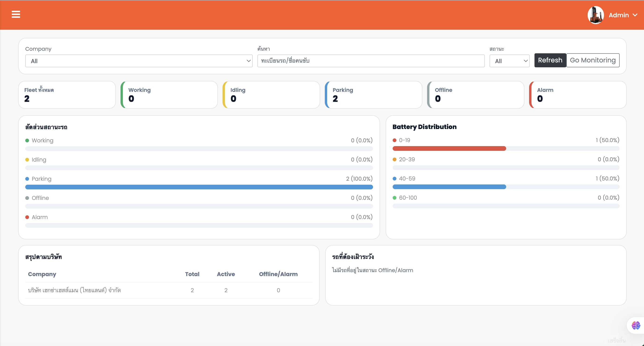Select the Parking status card
This screenshot has height=346, width=644.
click(373, 95)
